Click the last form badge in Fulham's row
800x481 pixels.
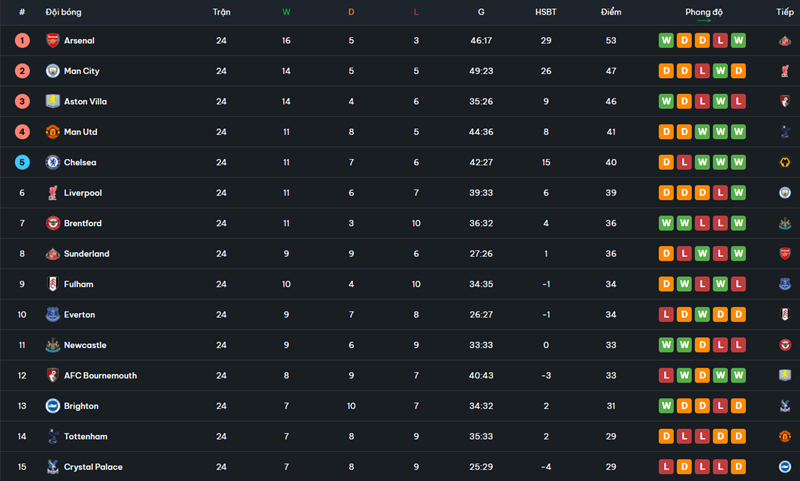(x=738, y=285)
